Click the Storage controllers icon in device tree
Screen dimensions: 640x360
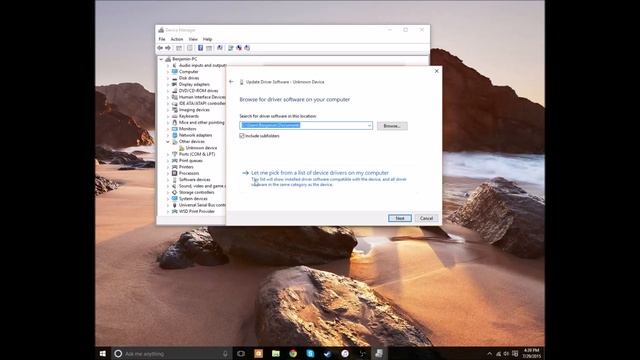pyautogui.click(x=175, y=192)
